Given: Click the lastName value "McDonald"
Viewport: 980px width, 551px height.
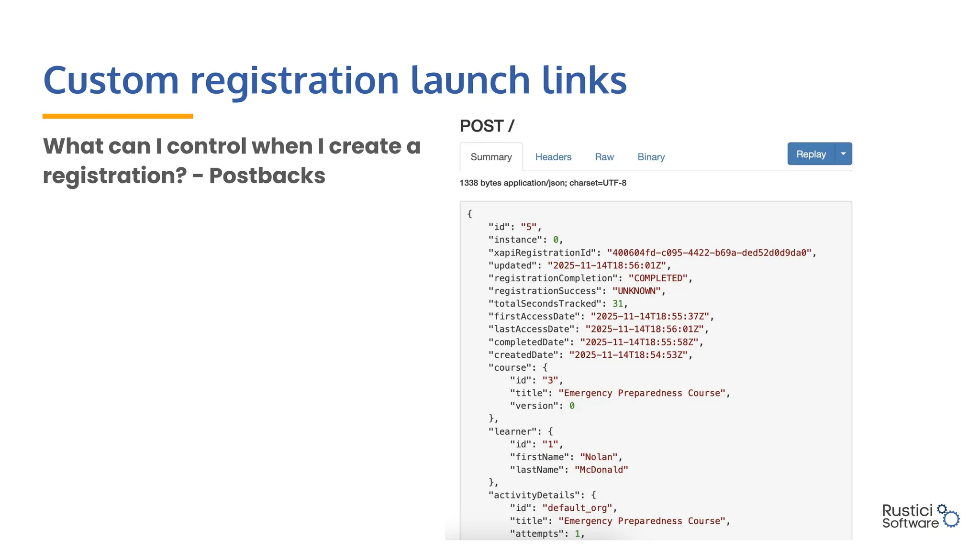Looking at the screenshot, I should [x=601, y=470].
